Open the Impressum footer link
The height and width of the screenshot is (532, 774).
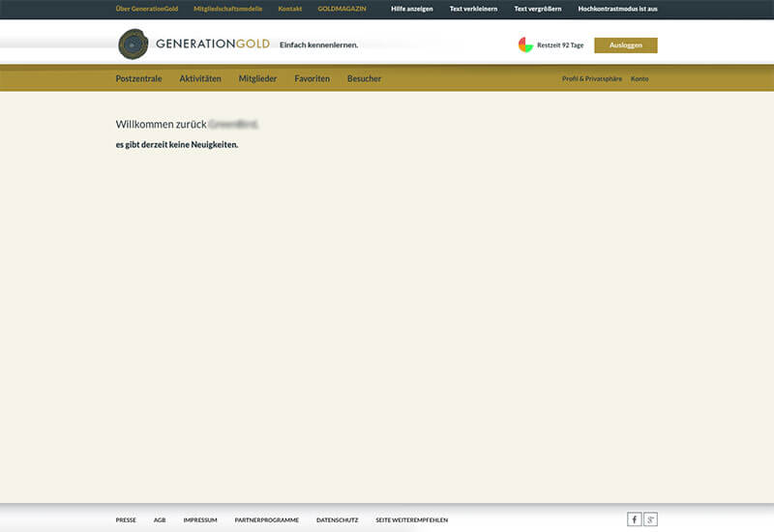[x=199, y=520]
